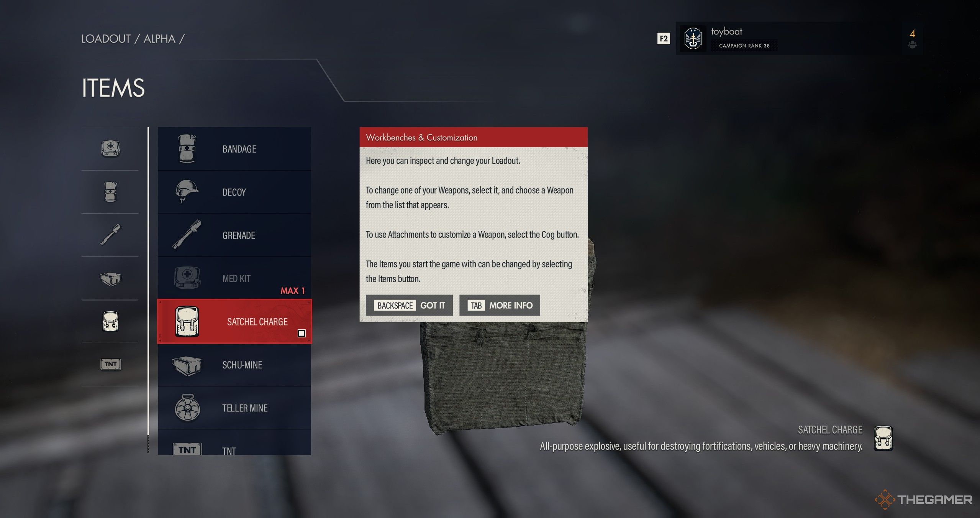This screenshot has height=518, width=980.
Task: Click MORE INFO for additional details
Action: tap(500, 305)
